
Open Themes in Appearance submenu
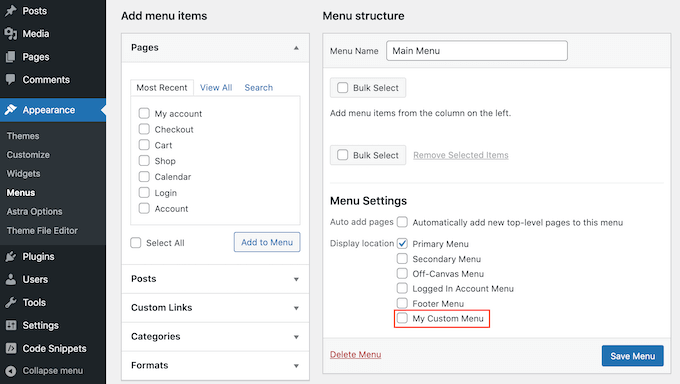[x=23, y=136]
